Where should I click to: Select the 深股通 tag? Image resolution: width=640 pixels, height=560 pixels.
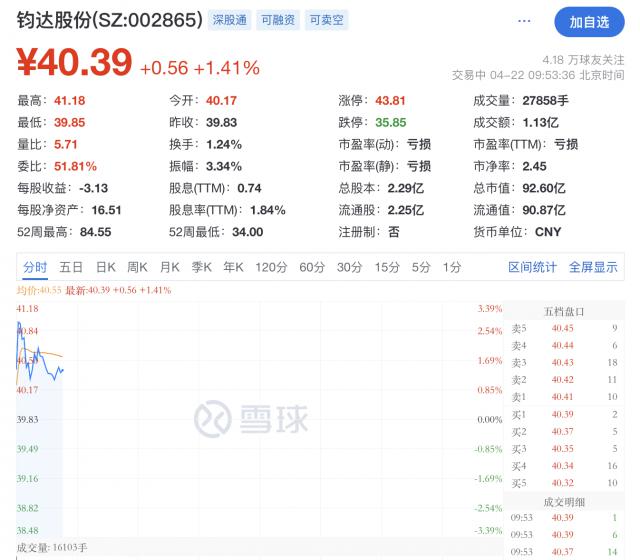[x=229, y=21]
